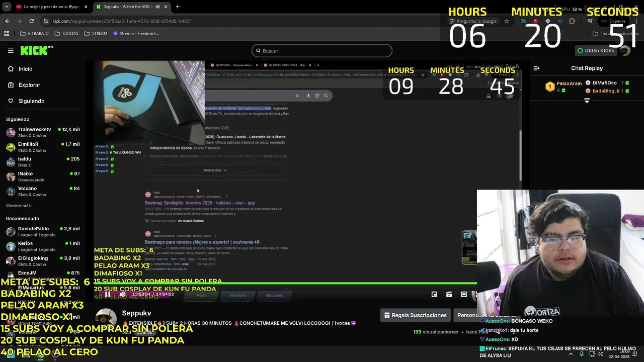This screenshot has height=362, width=644.
Task: Open Trainwreckstv channel in the sidebar
Action: [x=43, y=132]
